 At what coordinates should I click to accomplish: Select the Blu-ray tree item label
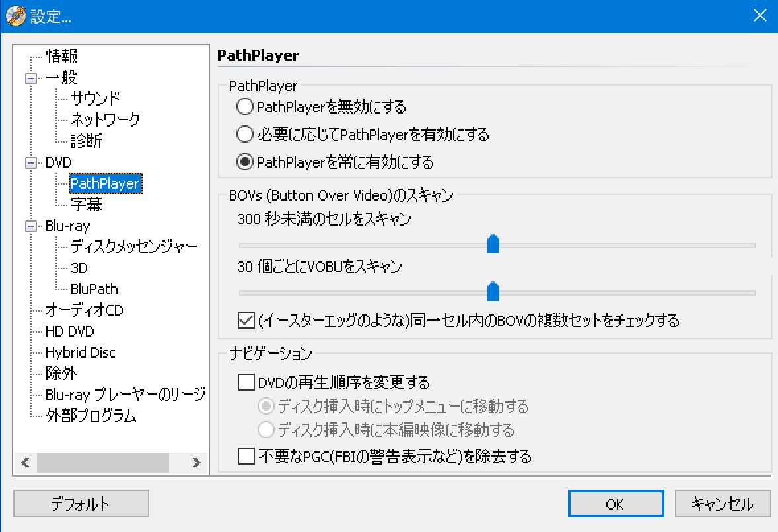(x=67, y=226)
